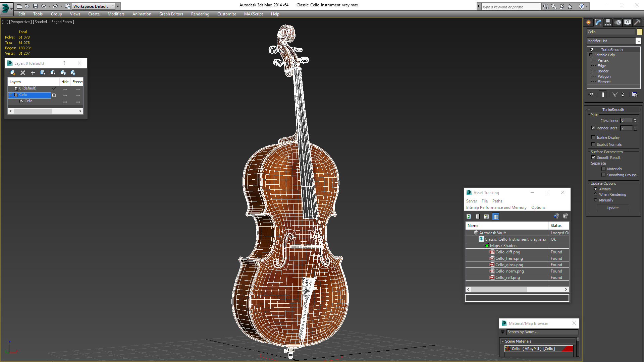Open the Modifier List dropdown

[638, 41]
